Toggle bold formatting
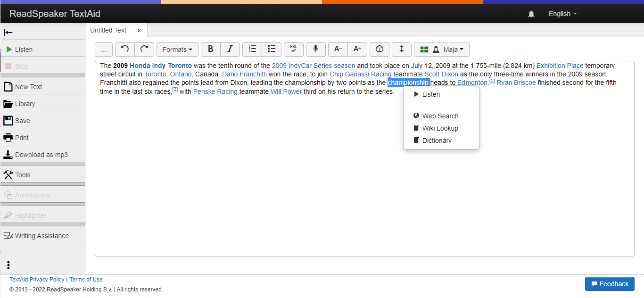 pos(211,50)
